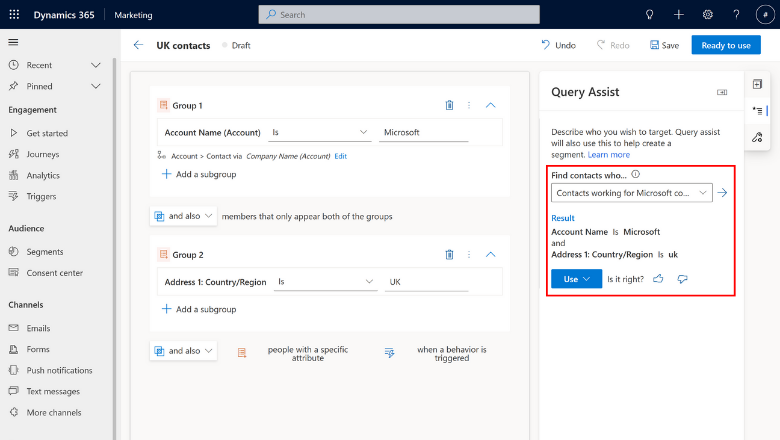Open Group 2 operator Is dropdown
Image resolution: width=780 pixels, height=440 pixels.
click(x=325, y=282)
